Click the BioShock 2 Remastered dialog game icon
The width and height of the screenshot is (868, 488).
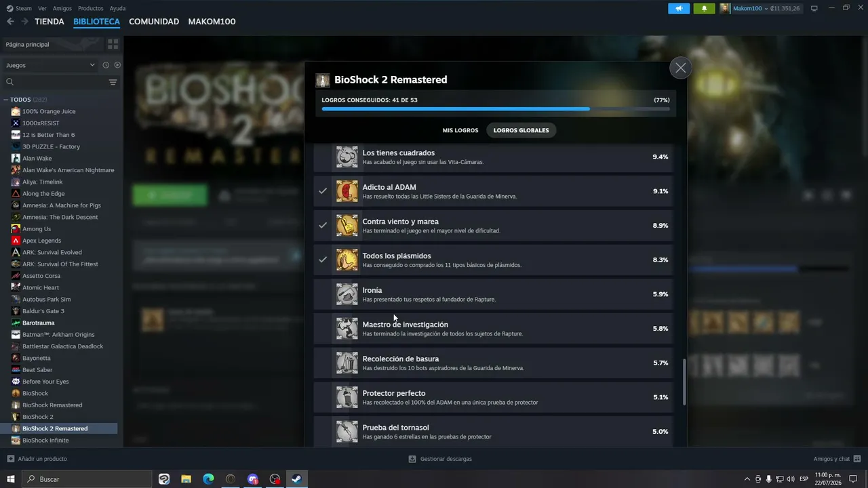[x=323, y=81]
